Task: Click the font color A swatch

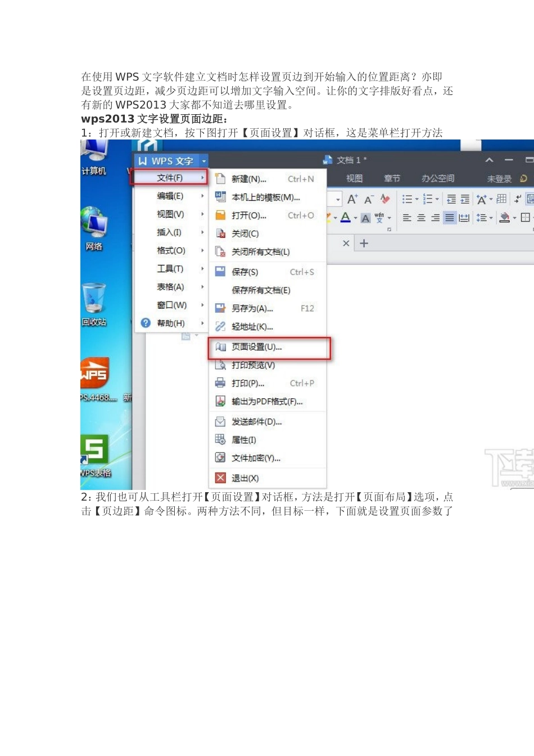Action: [346, 218]
